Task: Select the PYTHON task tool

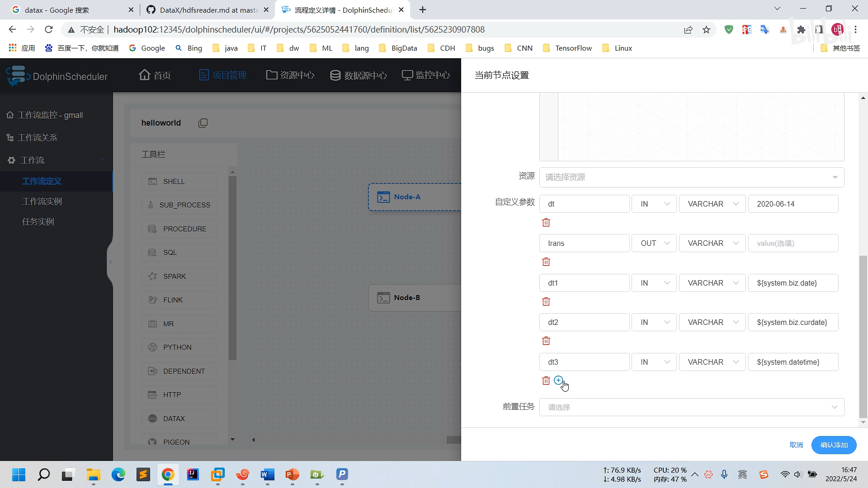Action: [x=179, y=347]
